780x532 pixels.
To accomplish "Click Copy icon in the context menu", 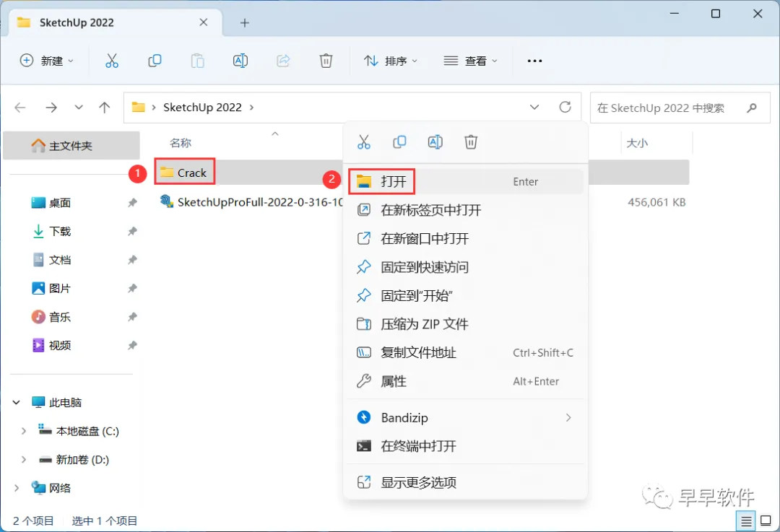I will click(x=399, y=142).
